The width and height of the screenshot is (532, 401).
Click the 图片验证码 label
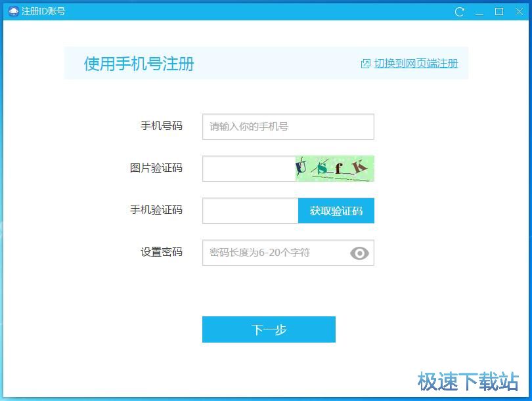coord(156,168)
